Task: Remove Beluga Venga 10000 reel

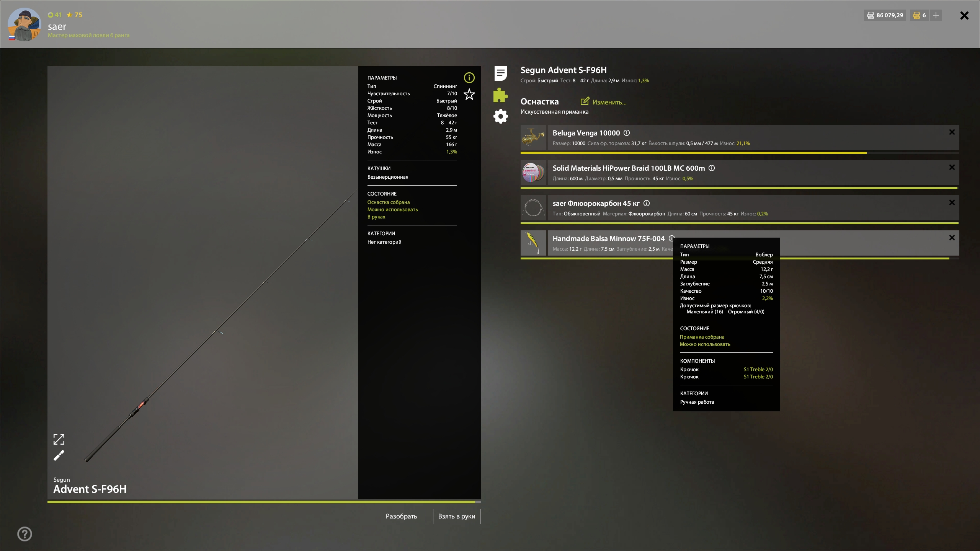Action: coord(952,132)
